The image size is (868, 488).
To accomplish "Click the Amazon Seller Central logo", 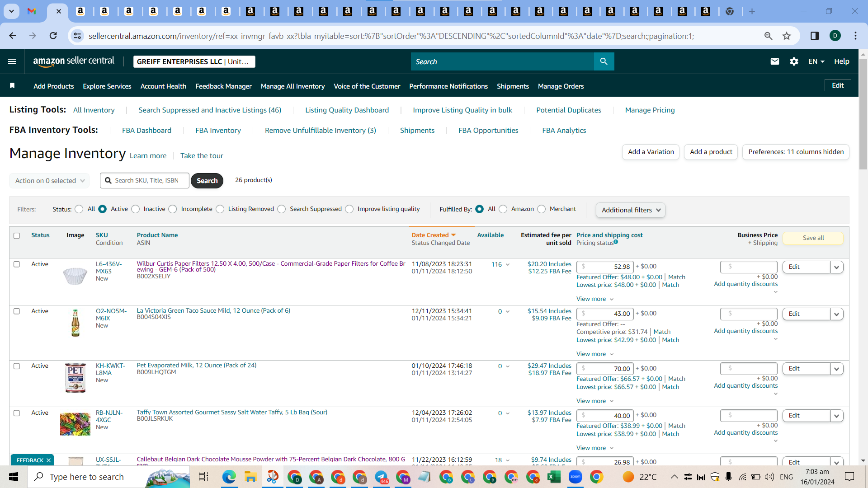I will click(74, 61).
